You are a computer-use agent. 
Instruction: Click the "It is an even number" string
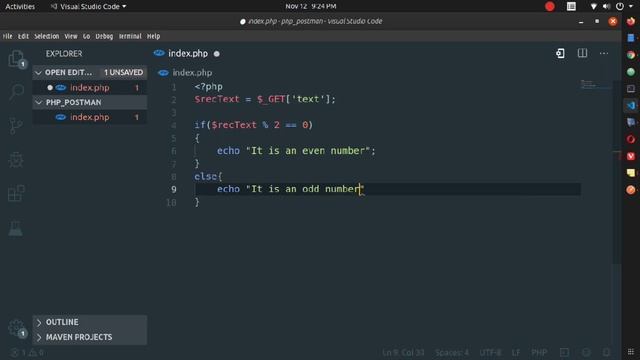tap(308, 151)
